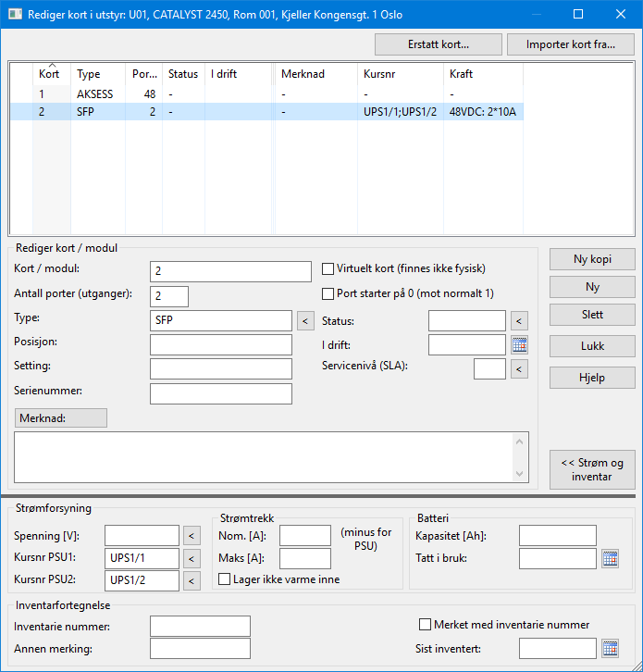Focus the Setting input field
The height and width of the screenshot is (672, 643).
221,369
